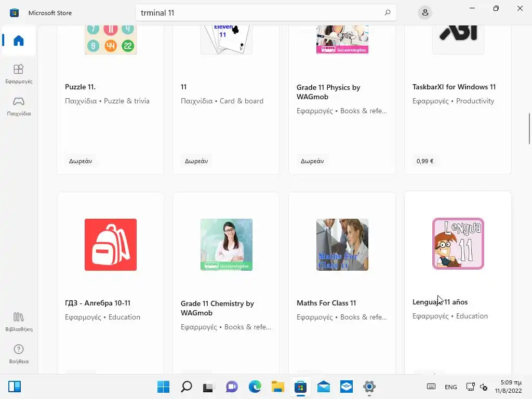Select the '11' card game title
532x399 pixels.
(x=183, y=87)
